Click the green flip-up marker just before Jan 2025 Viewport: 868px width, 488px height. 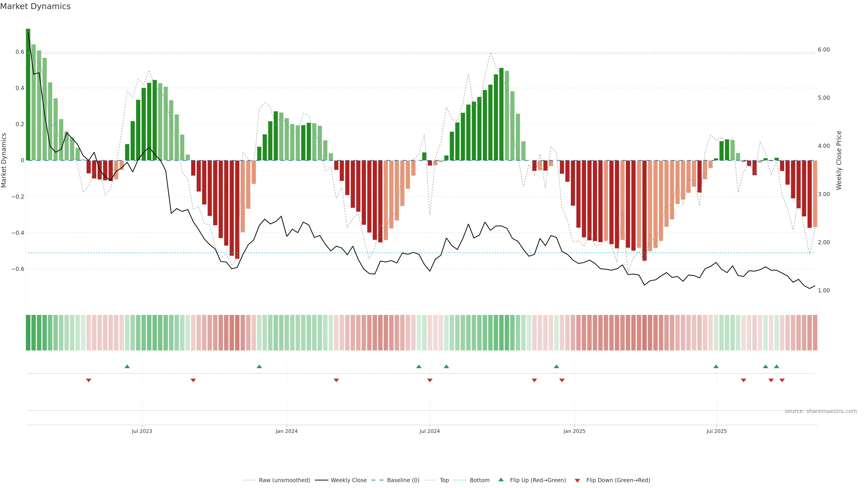pos(556,366)
